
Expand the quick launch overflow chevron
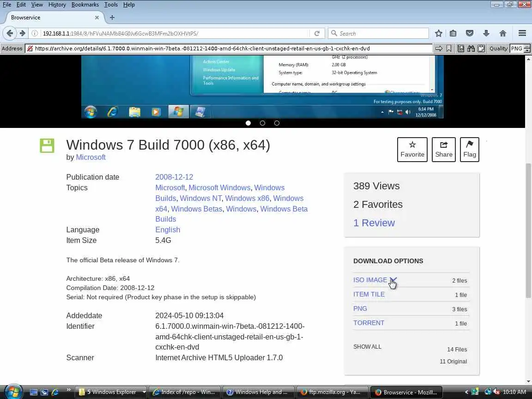pos(68,389)
